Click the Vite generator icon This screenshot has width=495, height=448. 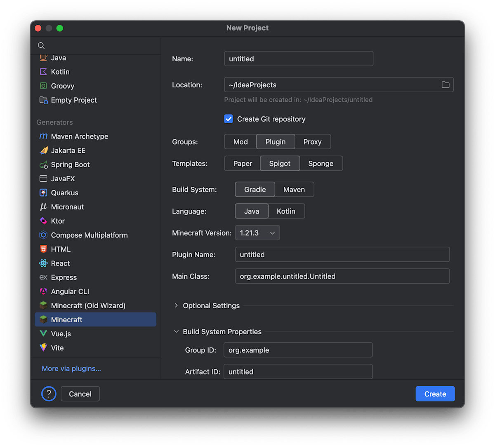click(x=43, y=347)
